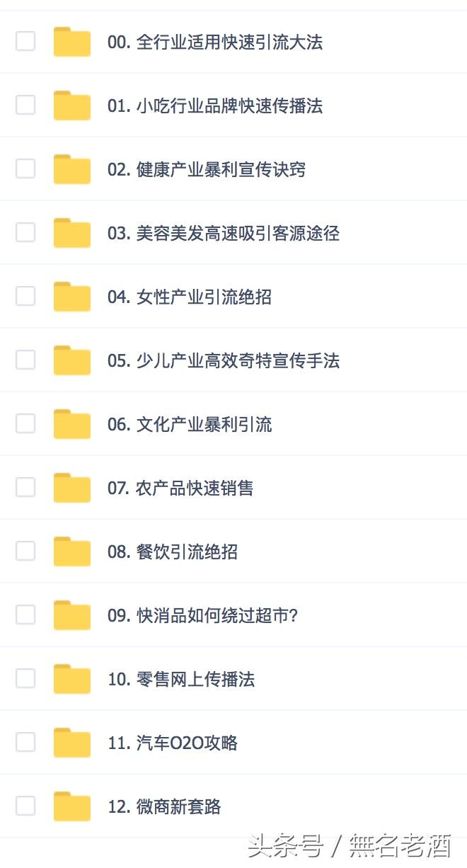
Task: Click folder icon for 08. 餐饮引流绝招
Action: (72, 552)
